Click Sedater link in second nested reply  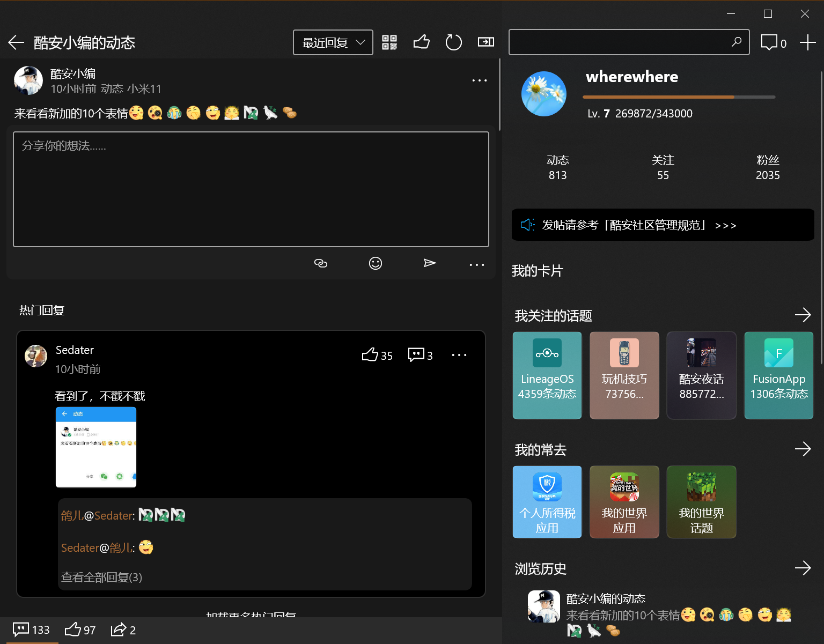80,548
